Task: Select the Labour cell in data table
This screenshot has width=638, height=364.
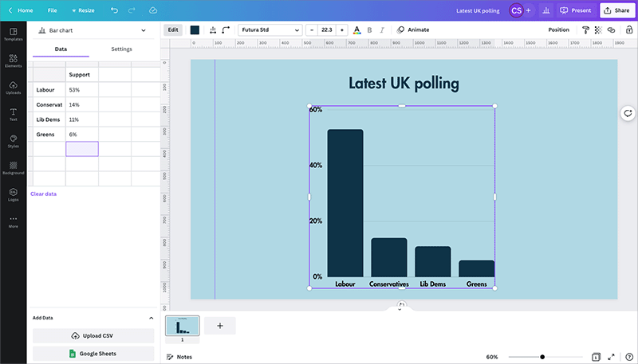Action: (x=49, y=90)
